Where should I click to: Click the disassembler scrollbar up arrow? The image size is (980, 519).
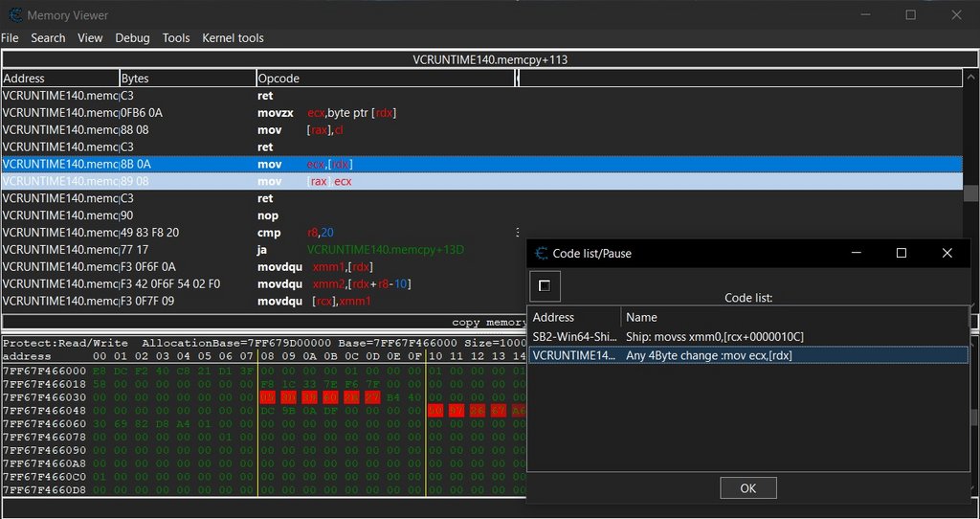tap(970, 78)
